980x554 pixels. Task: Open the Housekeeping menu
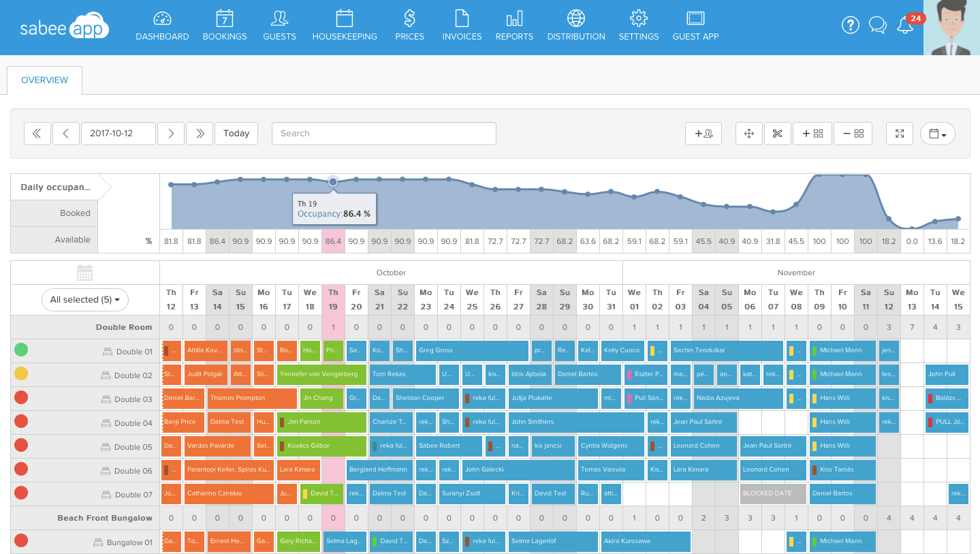tap(345, 26)
